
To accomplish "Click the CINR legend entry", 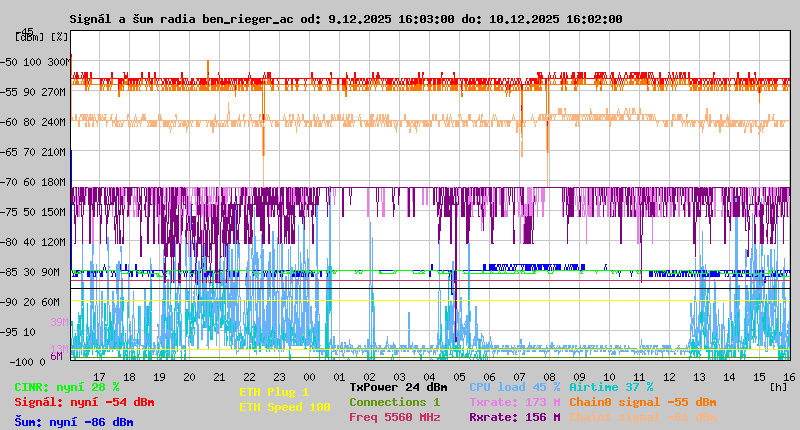I will click(x=67, y=387).
